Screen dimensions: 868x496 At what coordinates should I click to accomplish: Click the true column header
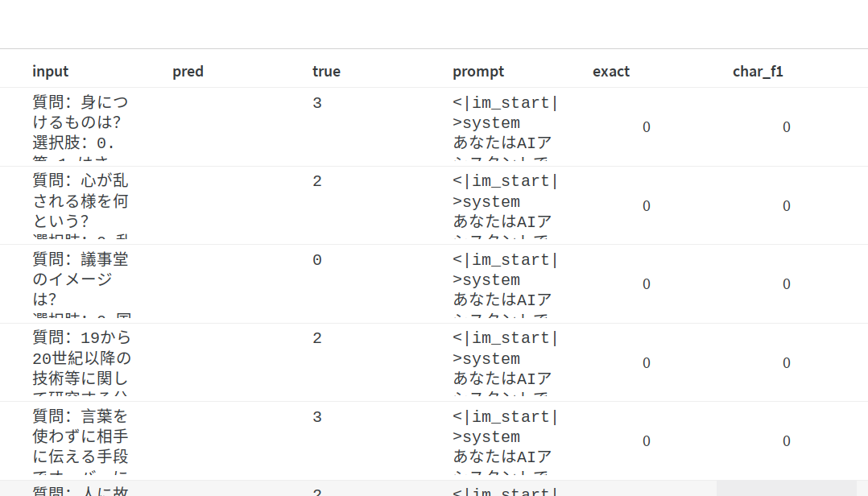point(326,72)
